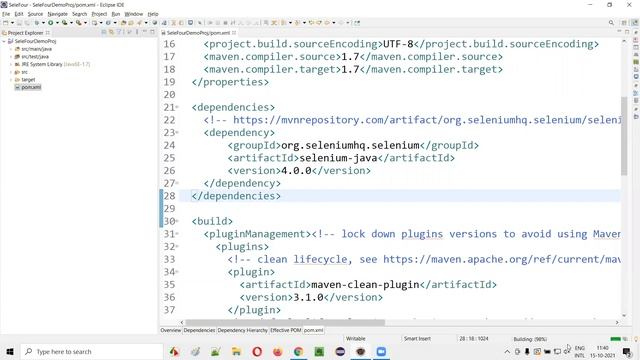
Task: Click the cursor position 28:18:1024 field
Action: point(473,339)
